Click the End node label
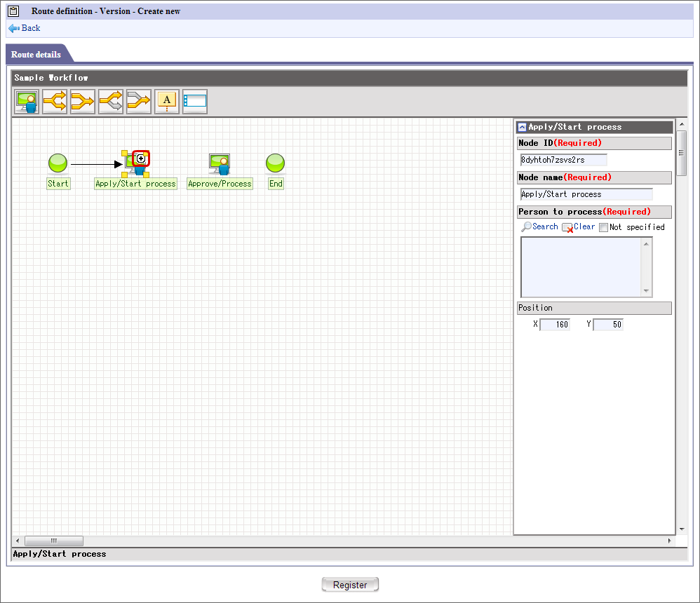This screenshot has height=603, width=700. point(276,184)
